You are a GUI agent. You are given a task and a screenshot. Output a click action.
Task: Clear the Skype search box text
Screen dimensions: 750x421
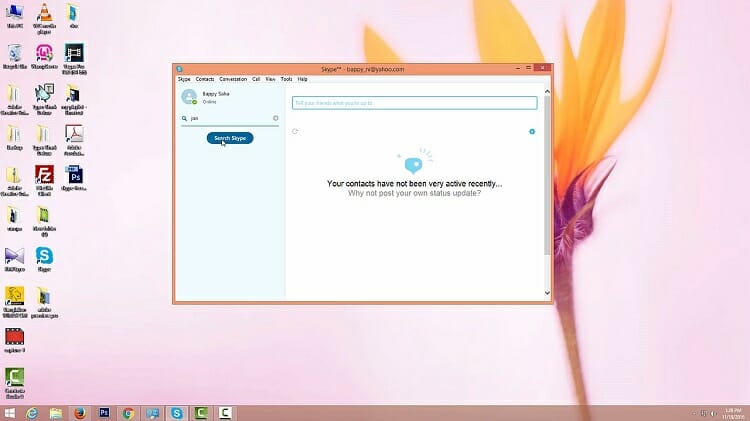[276, 118]
